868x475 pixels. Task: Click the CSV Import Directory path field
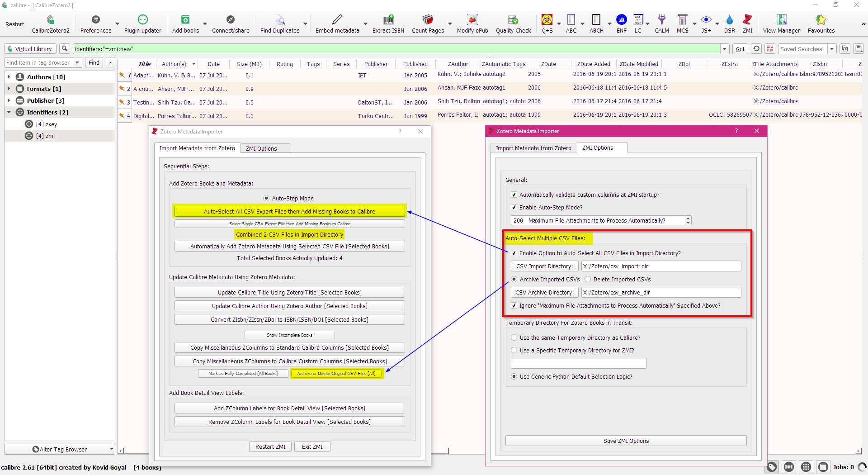click(661, 266)
